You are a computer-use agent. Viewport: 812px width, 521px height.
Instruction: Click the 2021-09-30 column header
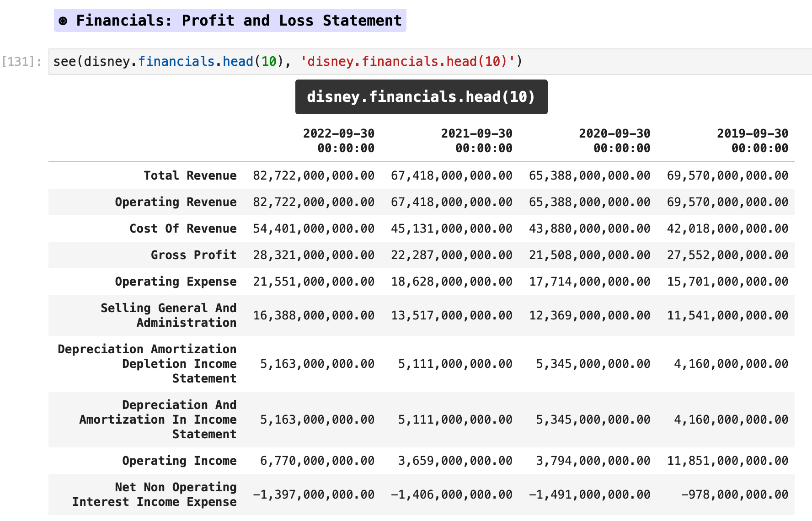[477, 141]
